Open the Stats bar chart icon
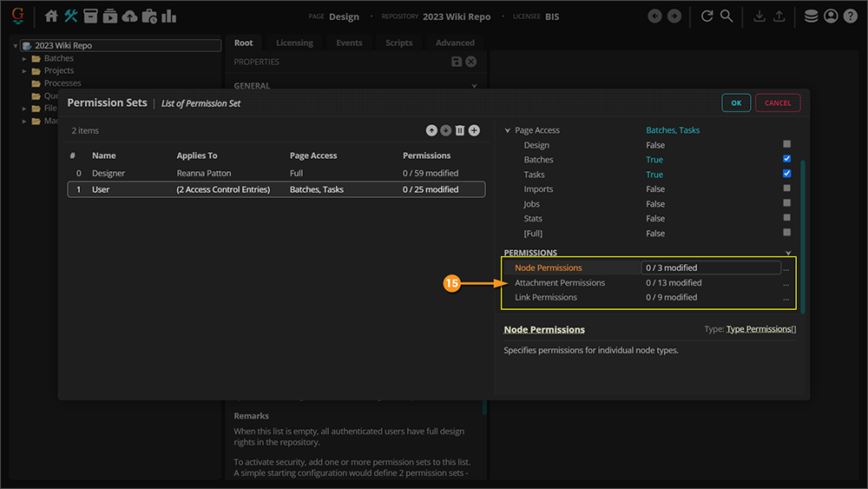This screenshot has width=868, height=489. [168, 16]
